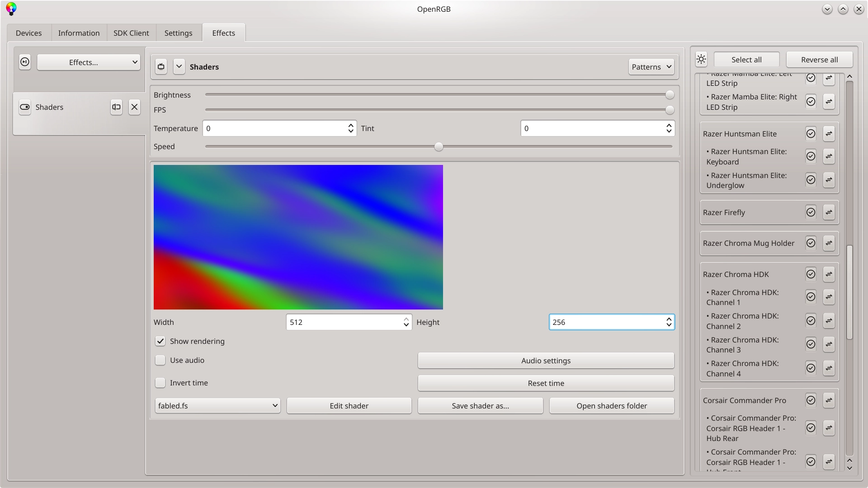Click the preview icon beside the Shaders title
Image resolution: width=868 pixels, height=488 pixels.
[x=161, y=66]
